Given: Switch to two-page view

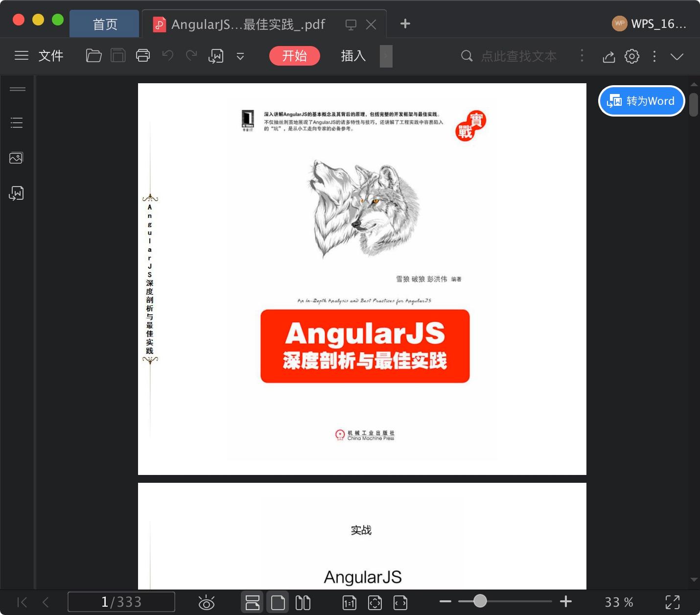Looking at the screenshot, I should [303, 602].
